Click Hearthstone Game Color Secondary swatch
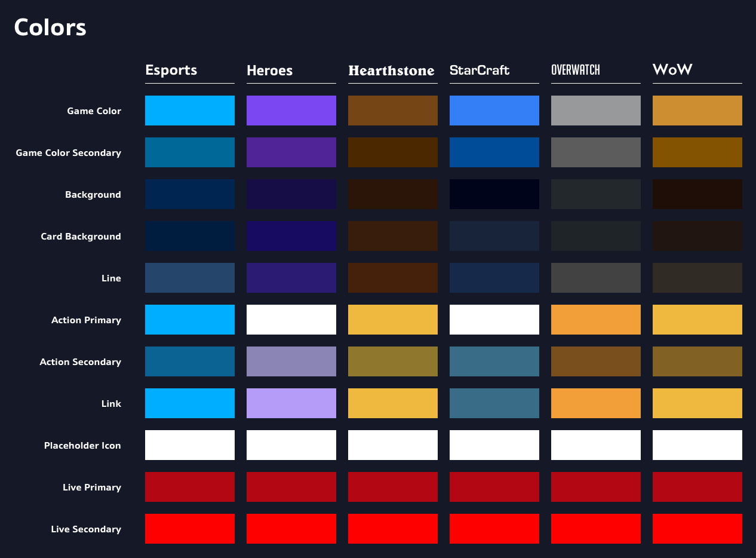This screenshot has height=558, width=756. (x=393, y=152)
